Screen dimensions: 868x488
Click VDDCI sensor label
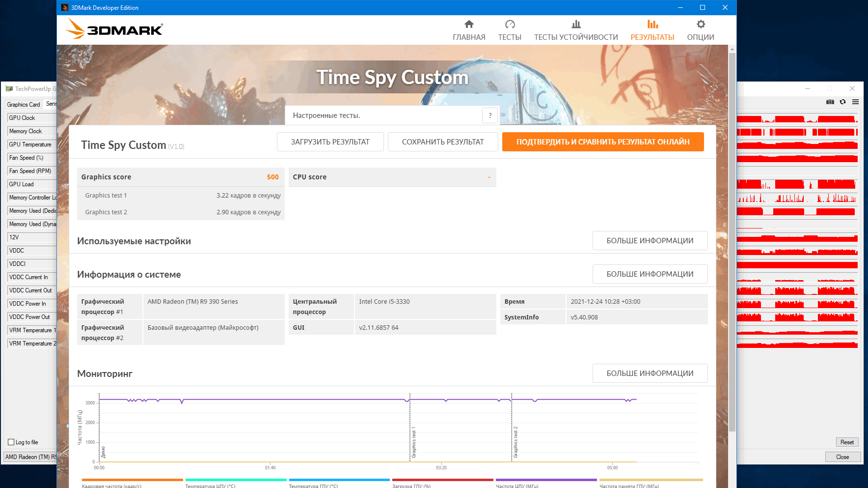coord(32,264)
